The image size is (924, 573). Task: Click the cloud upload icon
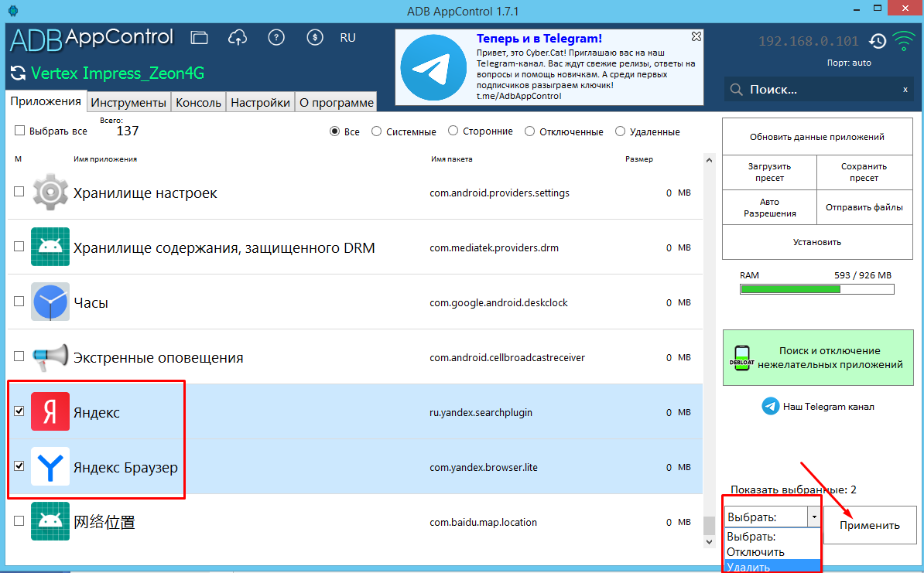(238, 38)
